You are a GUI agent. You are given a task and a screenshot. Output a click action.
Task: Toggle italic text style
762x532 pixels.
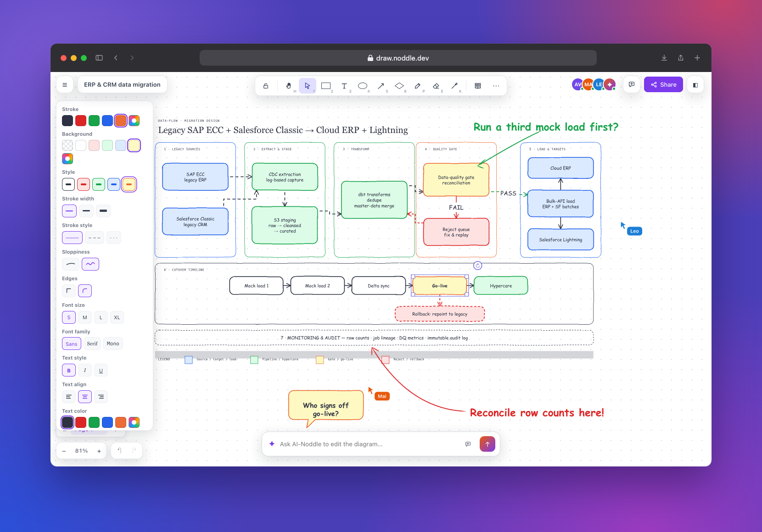(x=85, y=370)
